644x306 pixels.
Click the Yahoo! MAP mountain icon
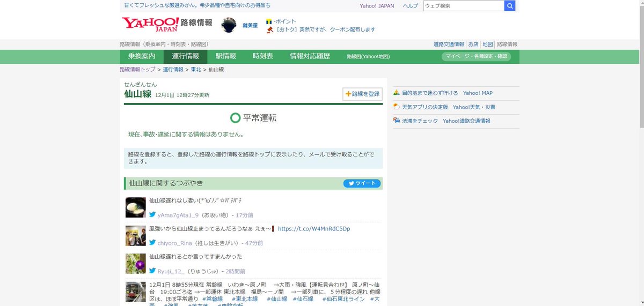point(396,93)
